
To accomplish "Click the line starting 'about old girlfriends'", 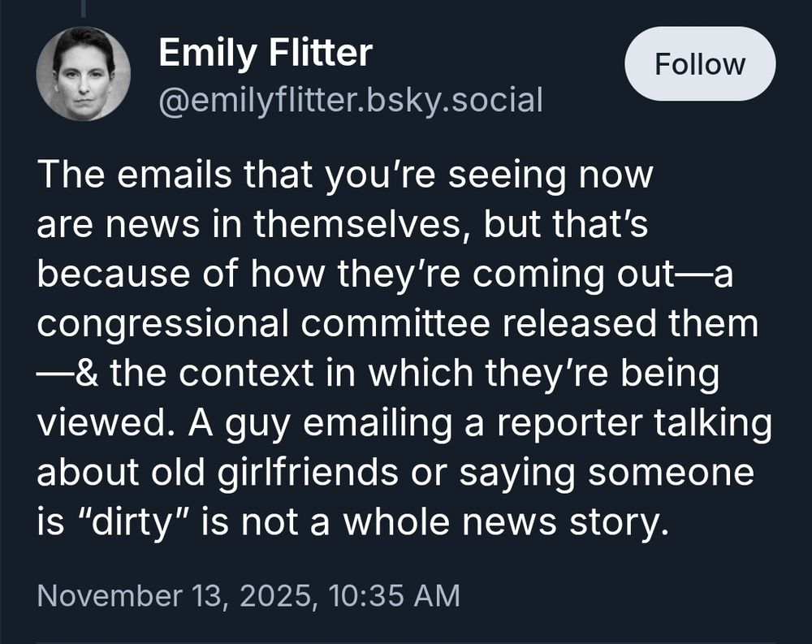I will pyautogui.click(x=395, y=473).
